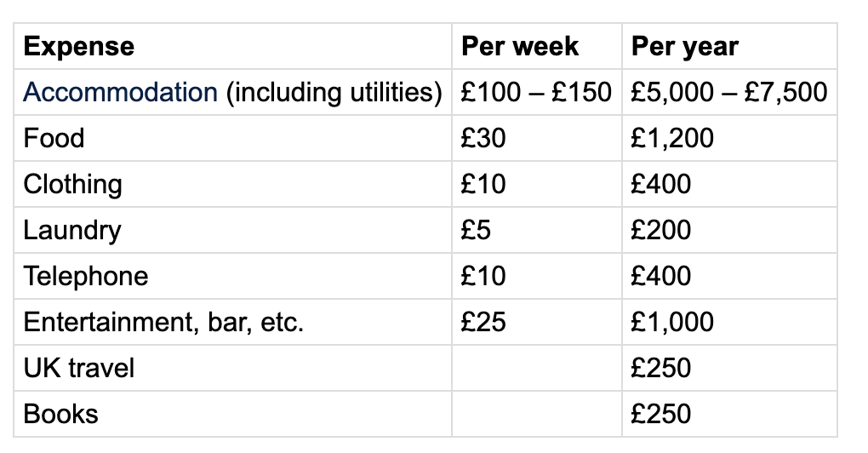Viewport: 868px width, 453px height.
Task: Click the £1,200 yearly food cost
Action: pyautogui.click(x=672, y=138)
